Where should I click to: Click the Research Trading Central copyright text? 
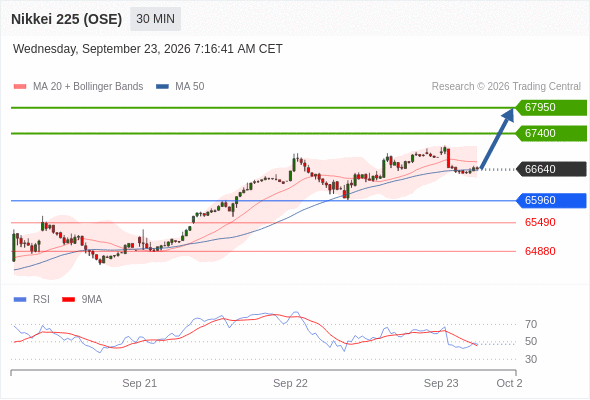point(506,87)
